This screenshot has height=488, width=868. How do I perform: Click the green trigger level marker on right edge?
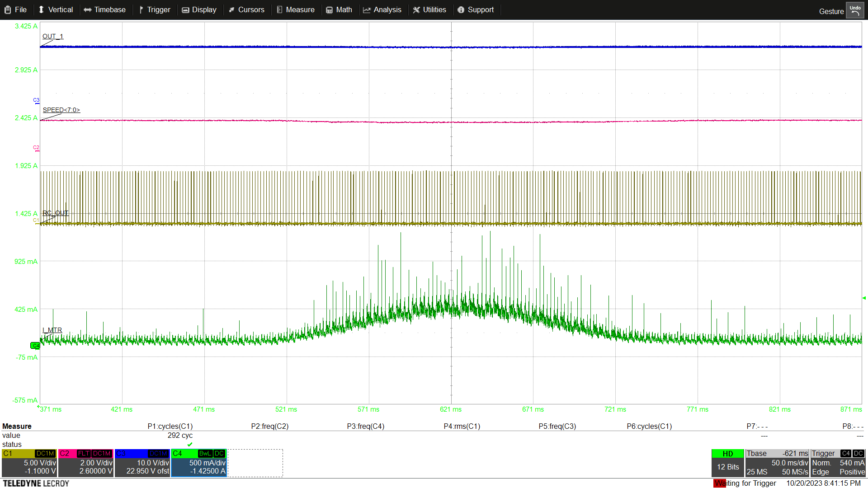[x=864, y=298]
